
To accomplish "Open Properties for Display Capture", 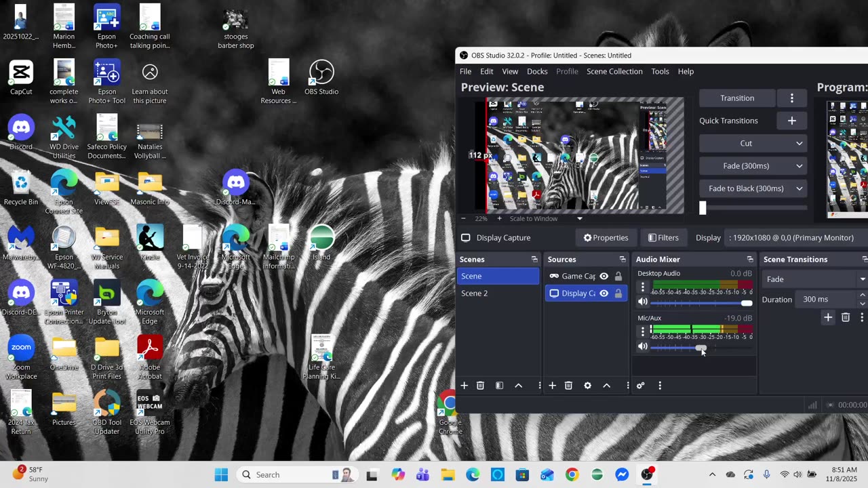I will pos(606,238).
